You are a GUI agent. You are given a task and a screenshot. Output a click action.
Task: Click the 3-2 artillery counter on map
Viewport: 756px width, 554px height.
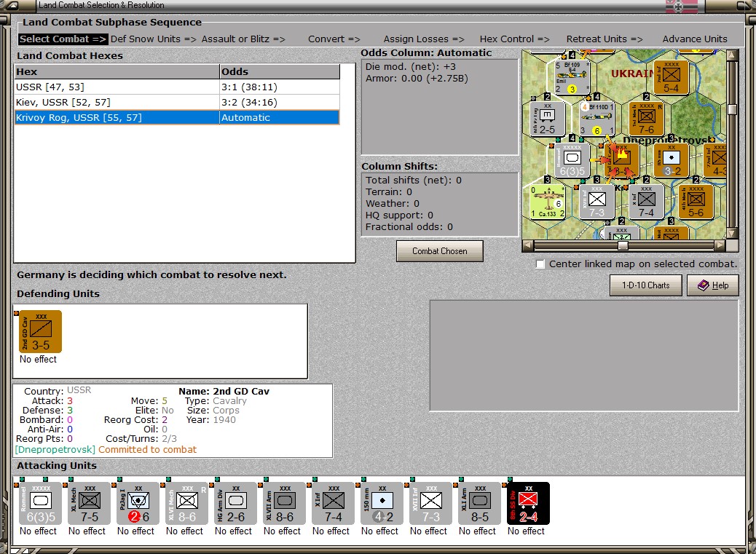671,160
